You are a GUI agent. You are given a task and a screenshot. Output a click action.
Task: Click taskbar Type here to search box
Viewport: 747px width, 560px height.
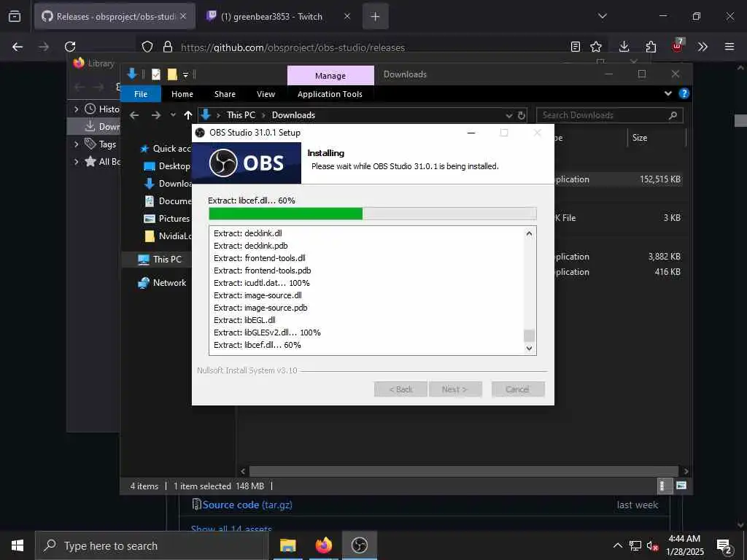[152, 545]
